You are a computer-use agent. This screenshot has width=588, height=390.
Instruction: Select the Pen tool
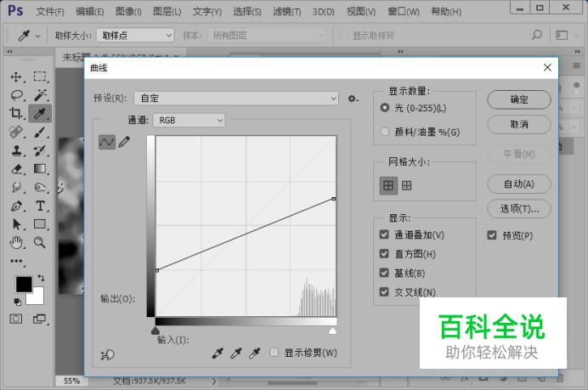coord(16,206)
